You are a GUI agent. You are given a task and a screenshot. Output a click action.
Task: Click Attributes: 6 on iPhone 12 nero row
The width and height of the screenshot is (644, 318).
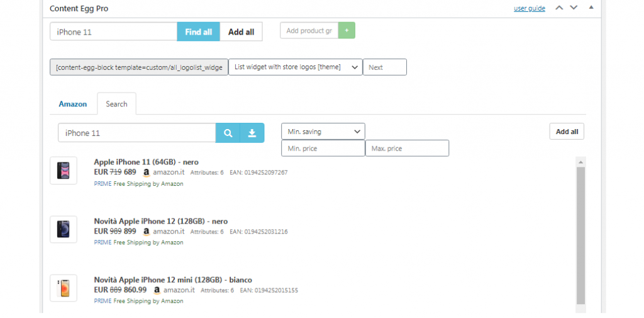(x=207, y=232)
